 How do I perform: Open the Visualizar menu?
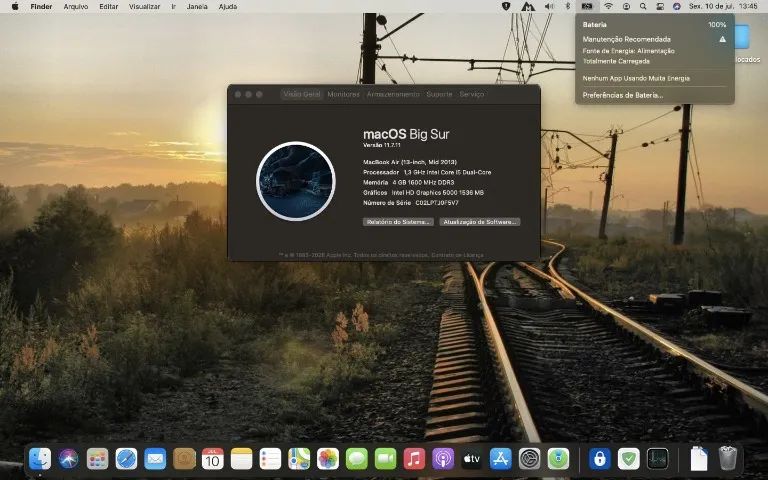click(x=144, y=6)
